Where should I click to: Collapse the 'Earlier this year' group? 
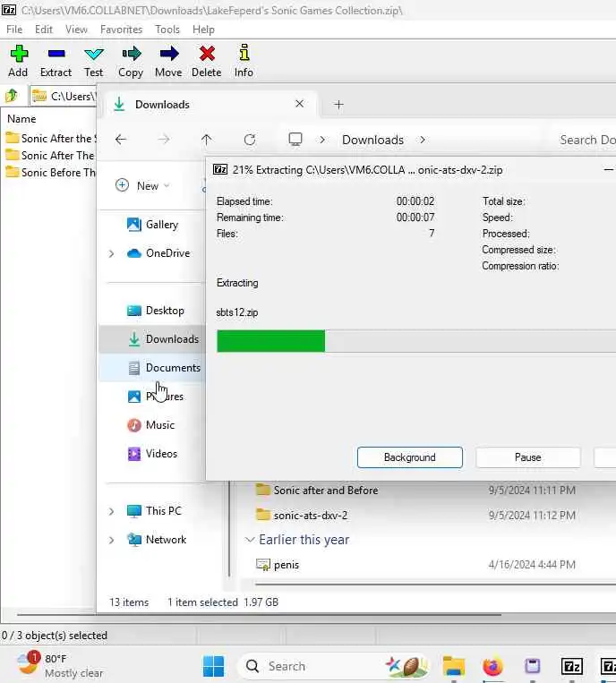pos(250,540)
